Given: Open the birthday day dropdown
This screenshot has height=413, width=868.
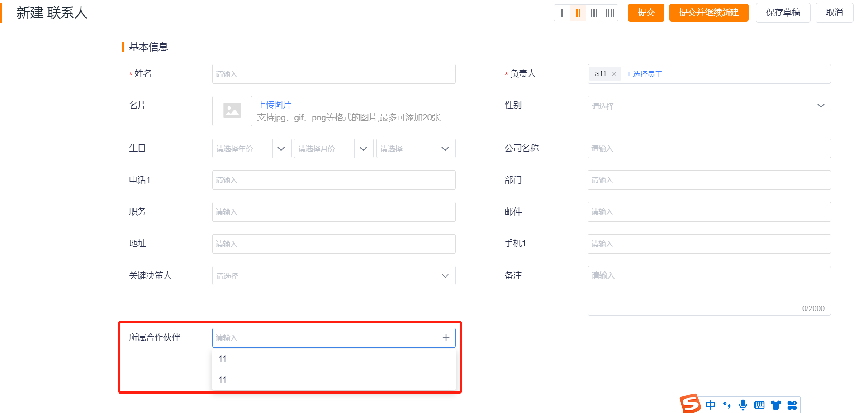Looking at the screenshot, I should pyautogui.click(x=416, y=149).
